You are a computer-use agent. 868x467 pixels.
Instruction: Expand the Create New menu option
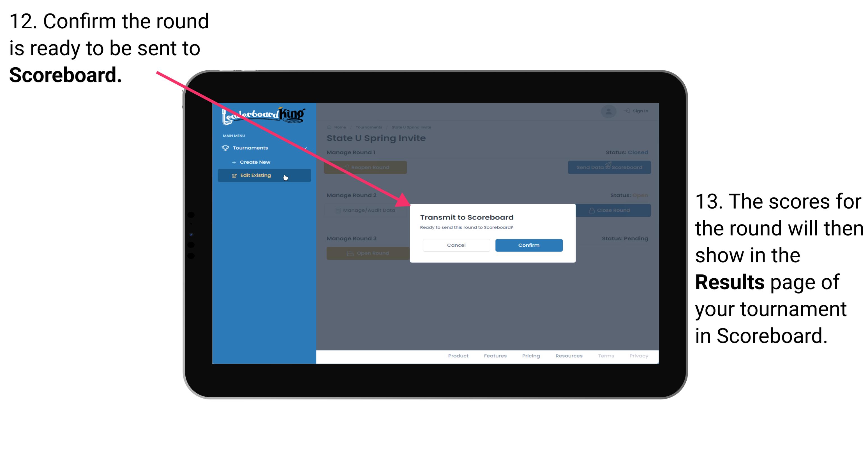pos(256,162)
